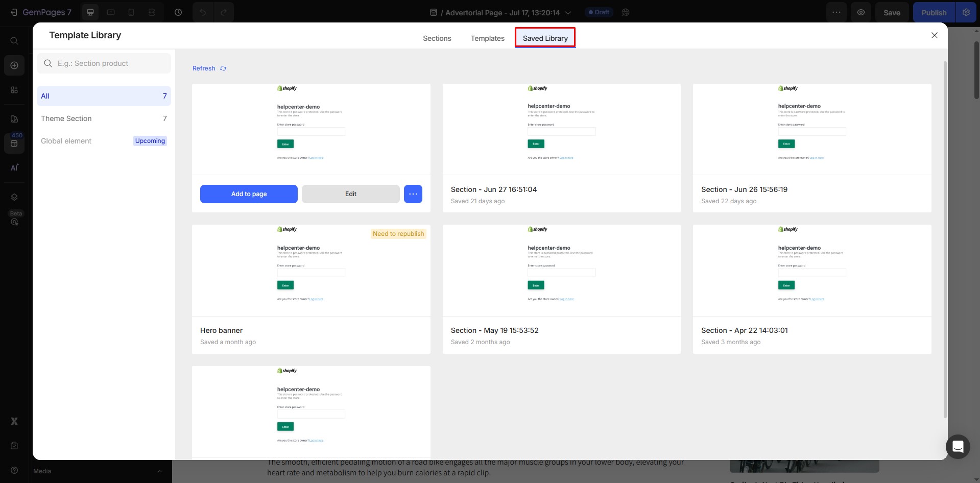Switch to the Templates tab
Screen dimensions: 980x483
pyautogui.click(x=487, y=38)
